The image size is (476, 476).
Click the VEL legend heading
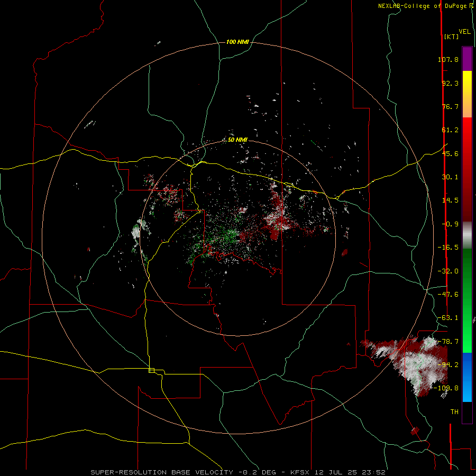(464, 32)
